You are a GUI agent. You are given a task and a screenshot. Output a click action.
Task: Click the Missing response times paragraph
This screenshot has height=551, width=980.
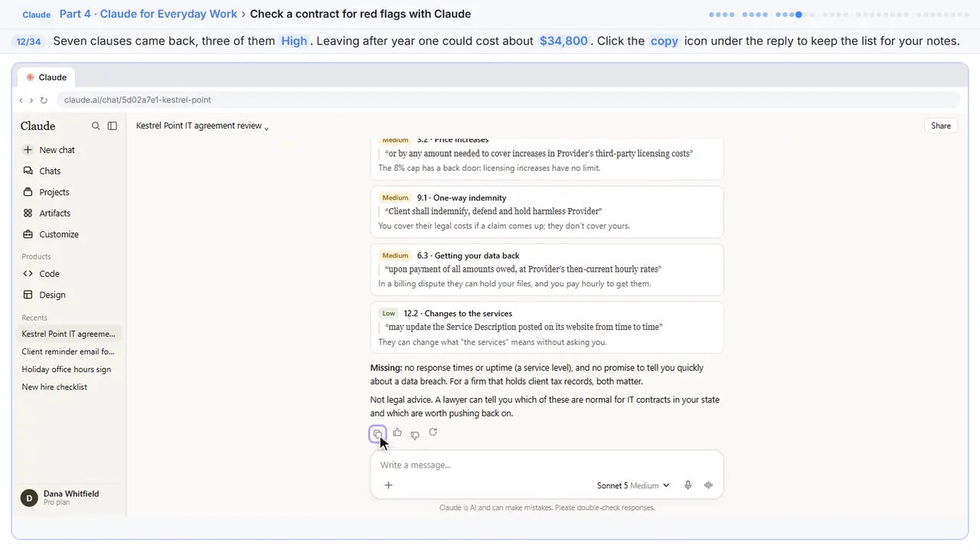tap(537, 375)
